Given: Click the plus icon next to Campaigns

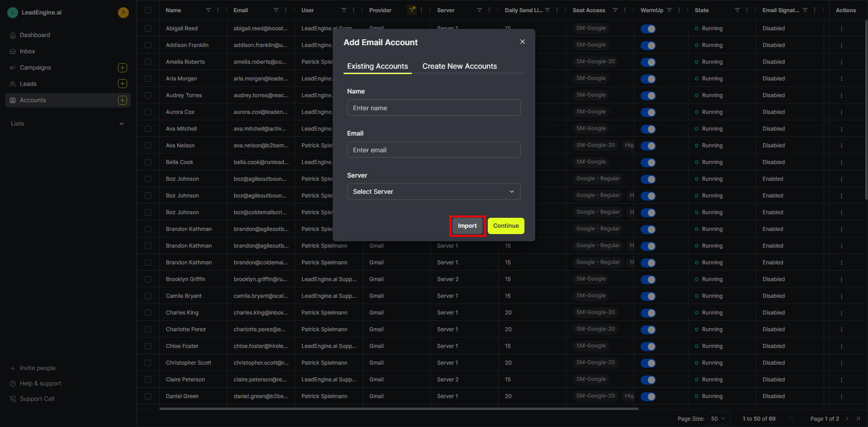Looking at the screenshot, I should pyautogui.click(x=123, y=68).
